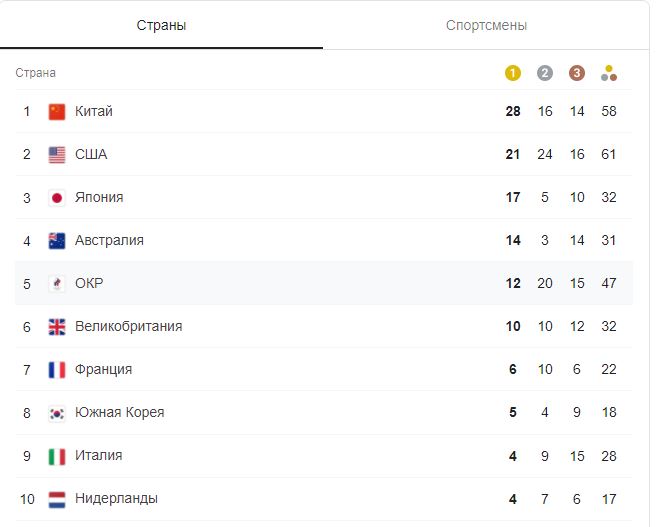This screenshot has height=527, width=659.
Task: Open the Китай country row
Action: (x=324, y=111)
